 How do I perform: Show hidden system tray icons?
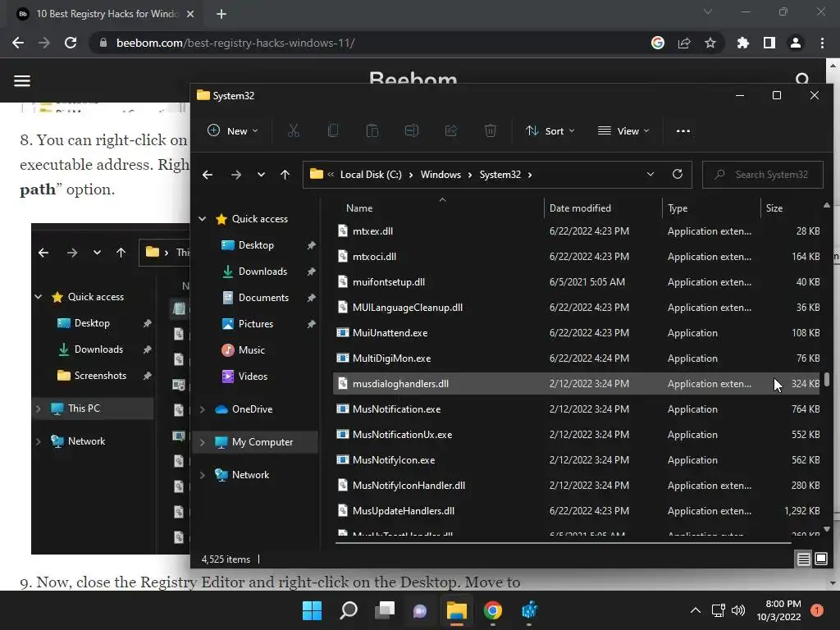[696, 610]
